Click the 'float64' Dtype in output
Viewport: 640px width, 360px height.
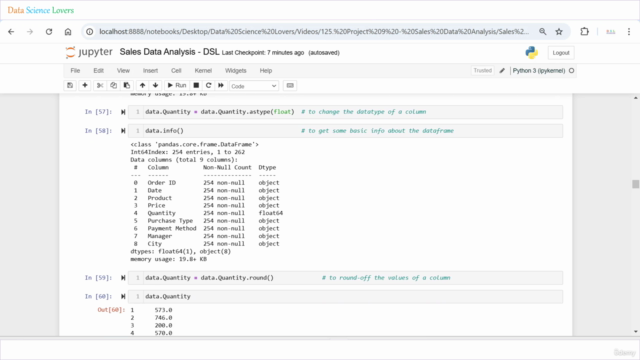(x=270, y=213)
